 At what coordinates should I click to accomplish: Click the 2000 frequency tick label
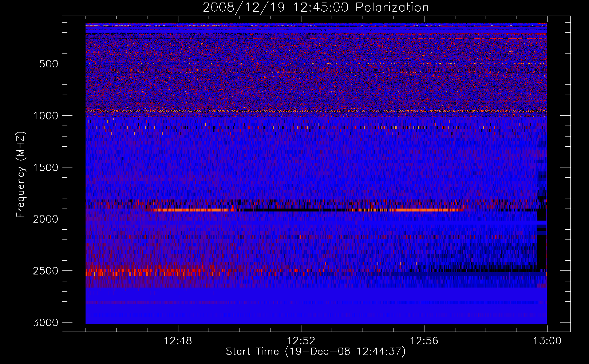pos(46,219)
